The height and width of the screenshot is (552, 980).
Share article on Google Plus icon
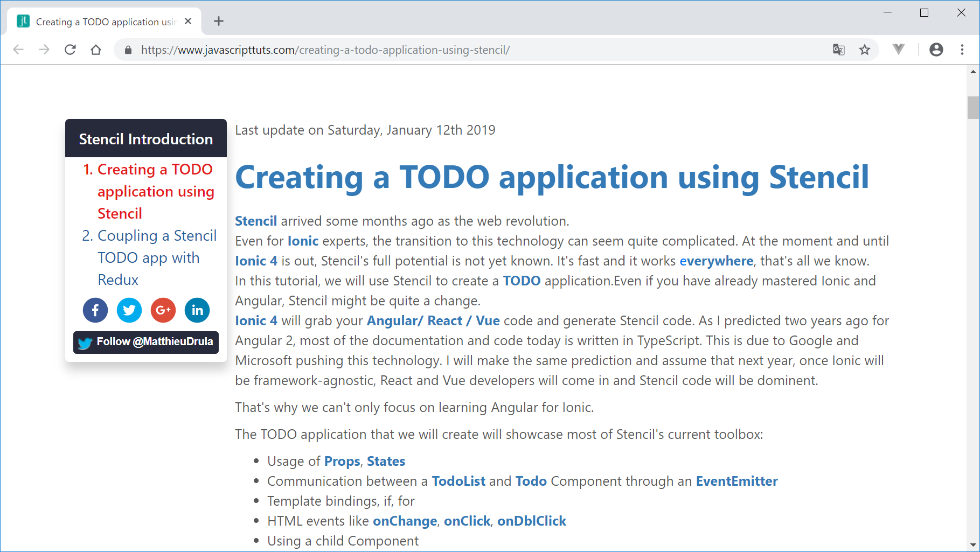(163, 310)
